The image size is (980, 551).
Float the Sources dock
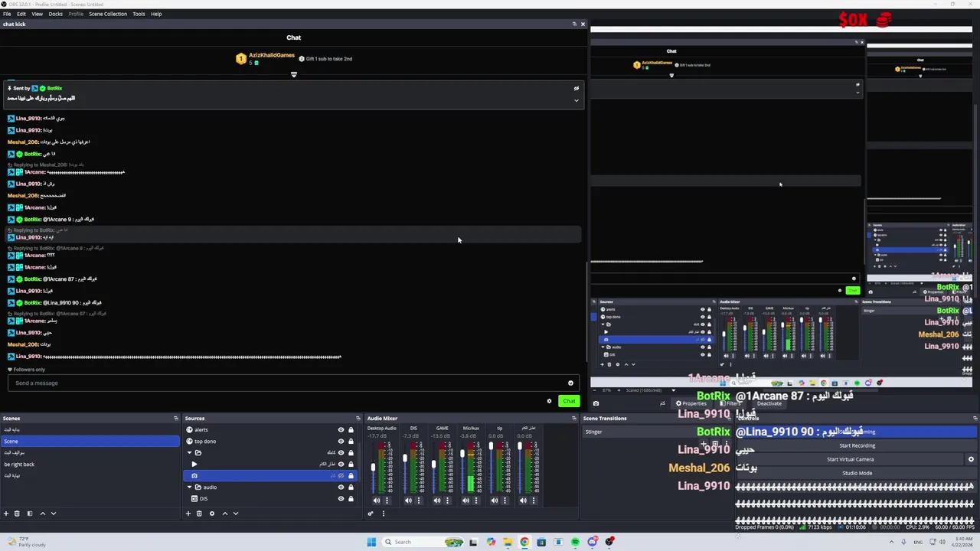coord(358,419)
